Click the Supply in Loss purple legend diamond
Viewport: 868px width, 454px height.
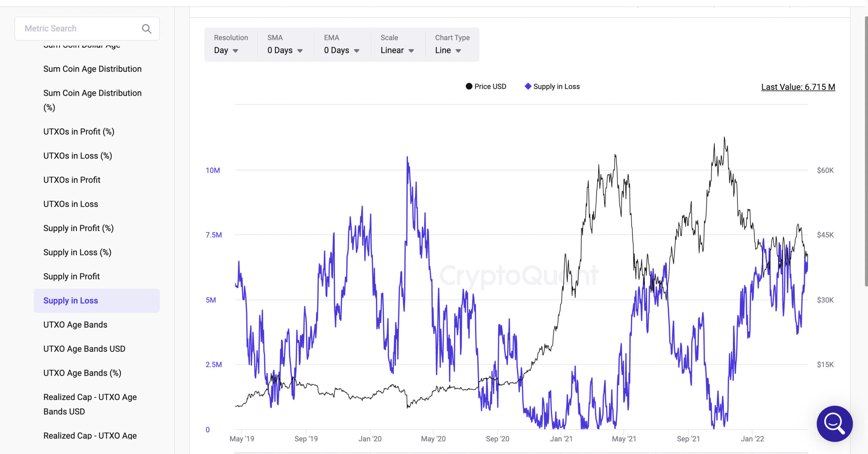click(x=528, y=86)
